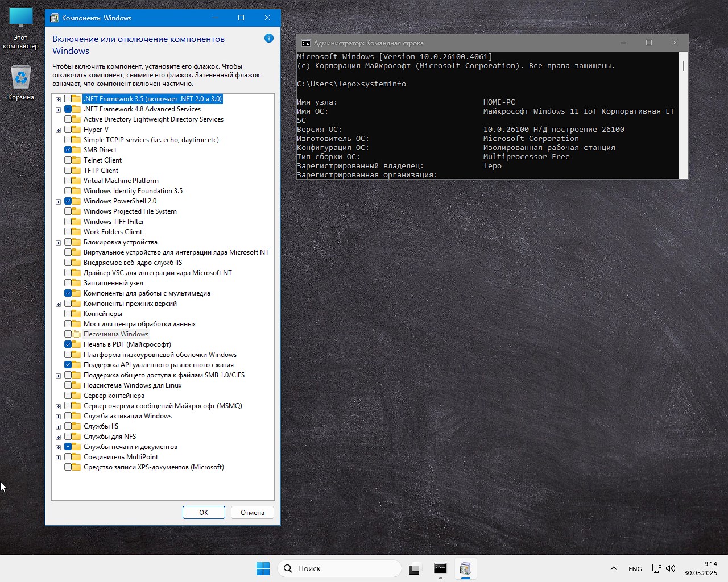This screenshot has width=728, height=582.
Task: Click folder icon beside Службы IIS
Action: (x=76, y=426)
